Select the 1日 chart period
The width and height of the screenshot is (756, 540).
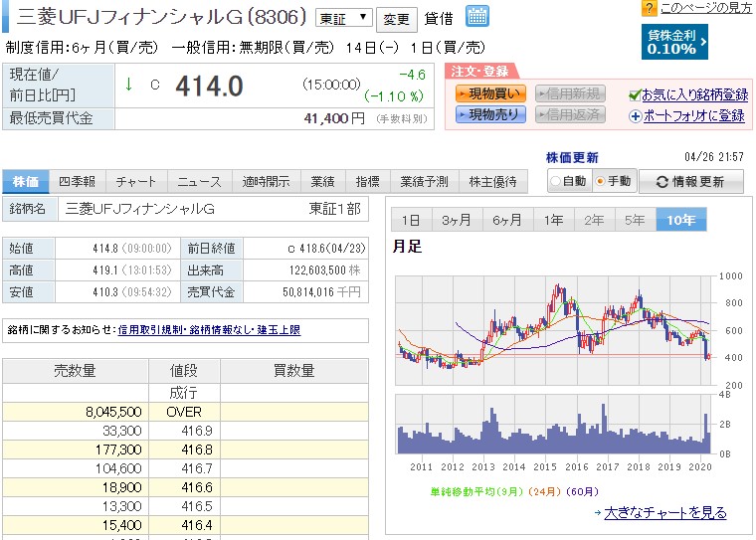(411, 220)
